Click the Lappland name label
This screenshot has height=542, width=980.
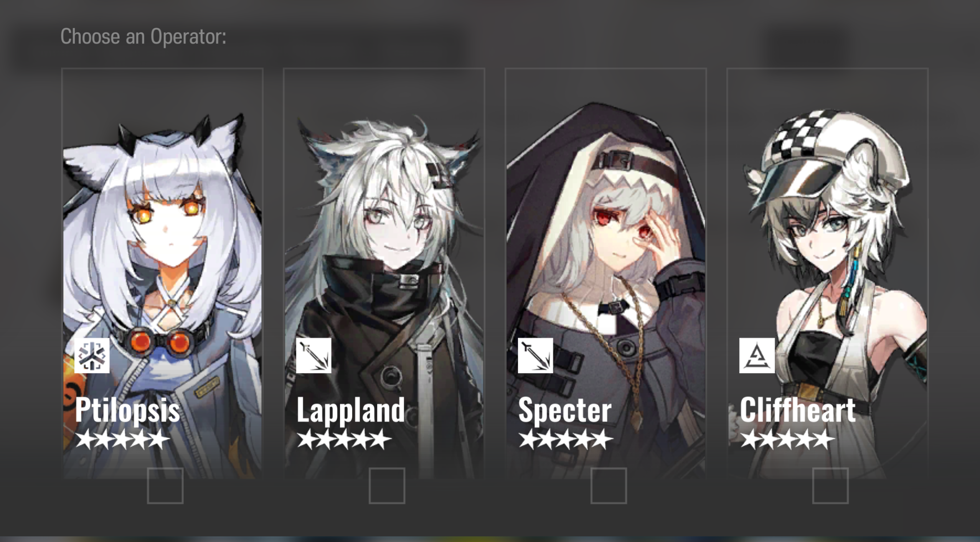pyautogui.click(x=351, y=410)
